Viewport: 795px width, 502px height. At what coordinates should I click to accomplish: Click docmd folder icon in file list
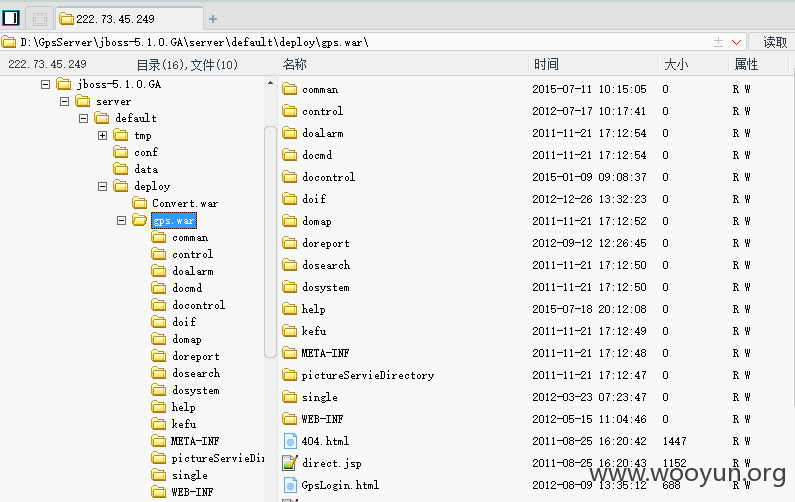coord(290,155)
